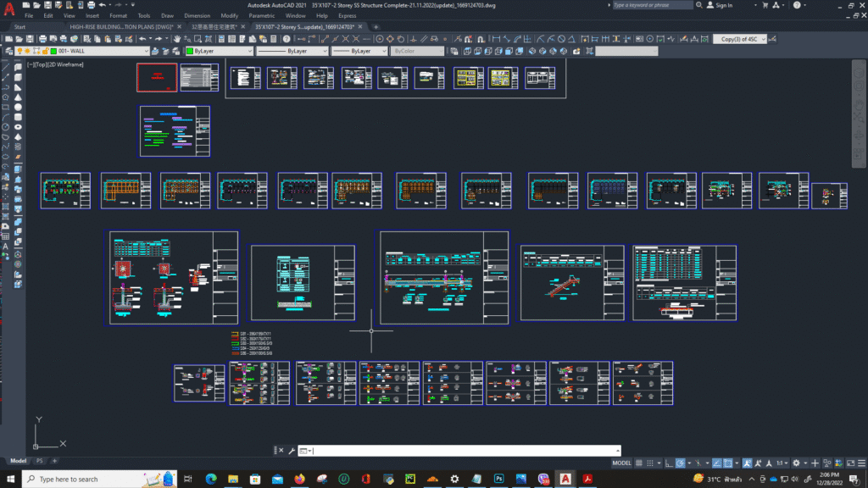Select the Diameter dimension tool
868x488 pixels.
click(561, 39)
